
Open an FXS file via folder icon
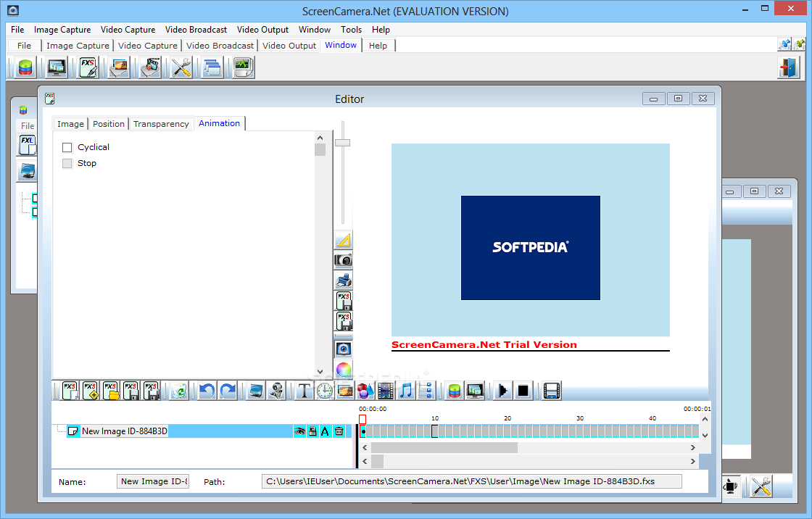tap(110, 391)
